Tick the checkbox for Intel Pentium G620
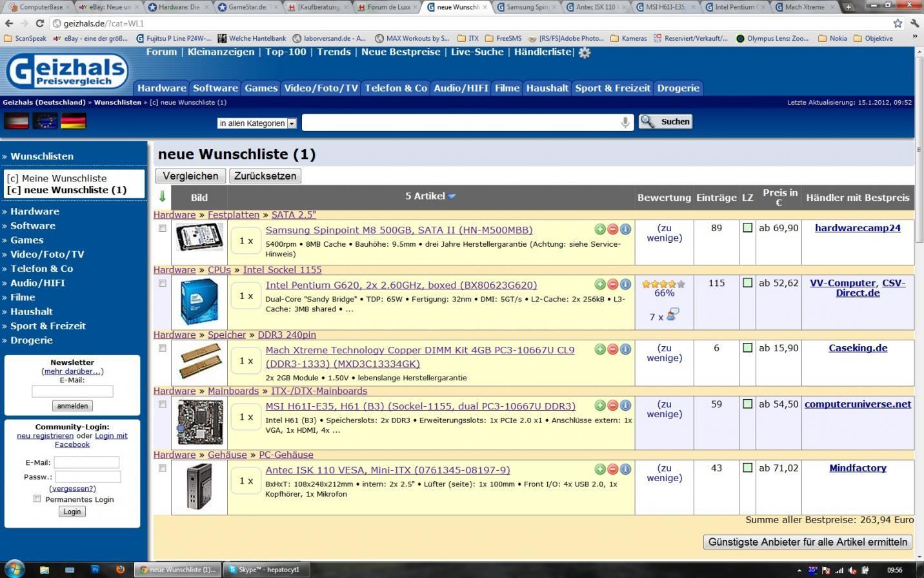This screenshot has height=578, width=924. coord(163,284)
